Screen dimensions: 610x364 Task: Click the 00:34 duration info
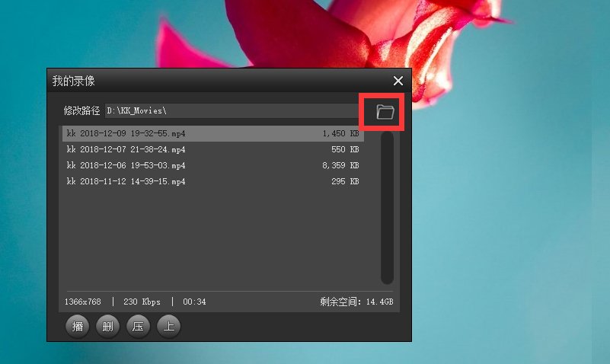tap(194, 302)
